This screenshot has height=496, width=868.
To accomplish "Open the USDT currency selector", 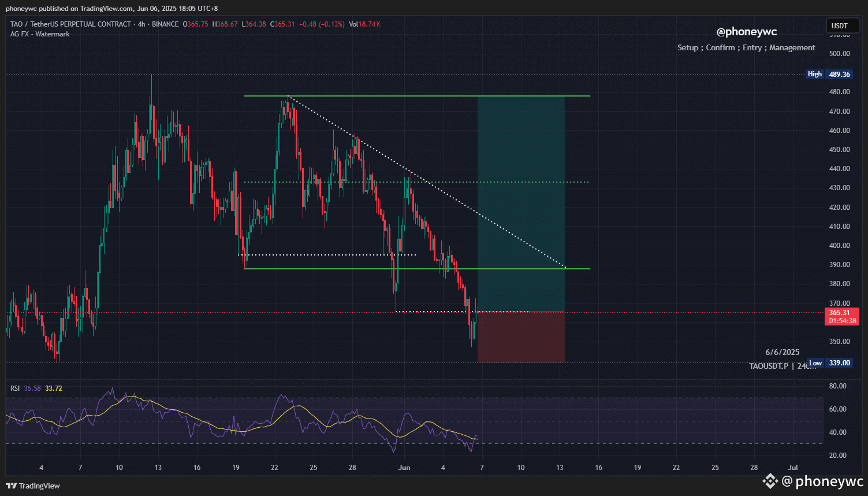I will click(842, 25).
